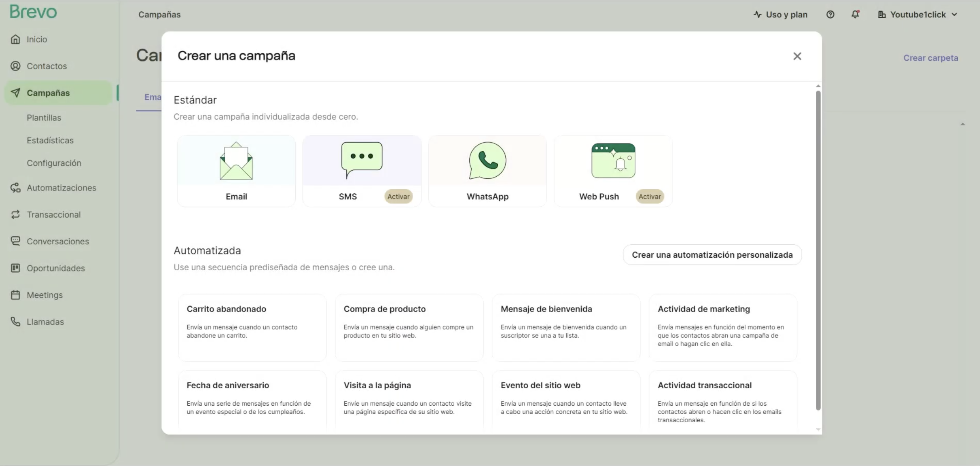
Task: Activate the Web Push channel
Action: coord(649,196)
